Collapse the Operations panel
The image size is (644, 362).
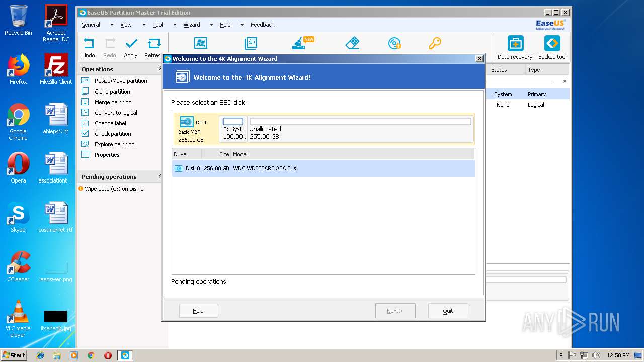(160, 69)
